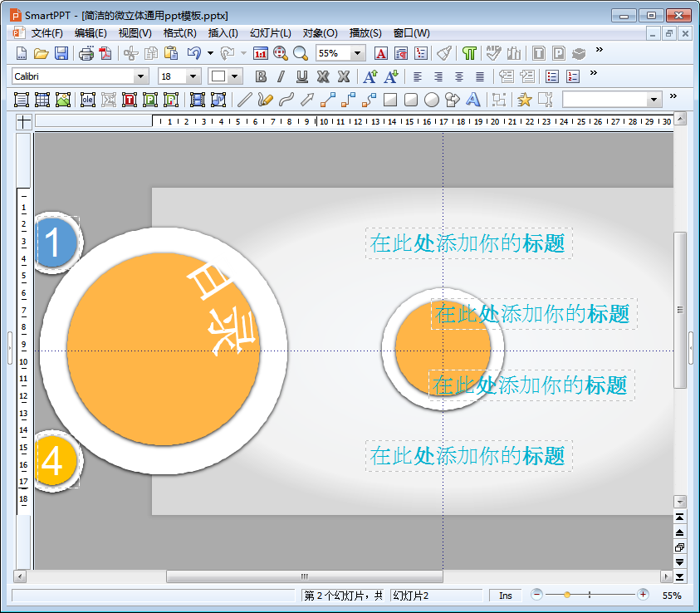
Task: Insert an ellipse shape from the toolbar
Action: tap(432, 100)
